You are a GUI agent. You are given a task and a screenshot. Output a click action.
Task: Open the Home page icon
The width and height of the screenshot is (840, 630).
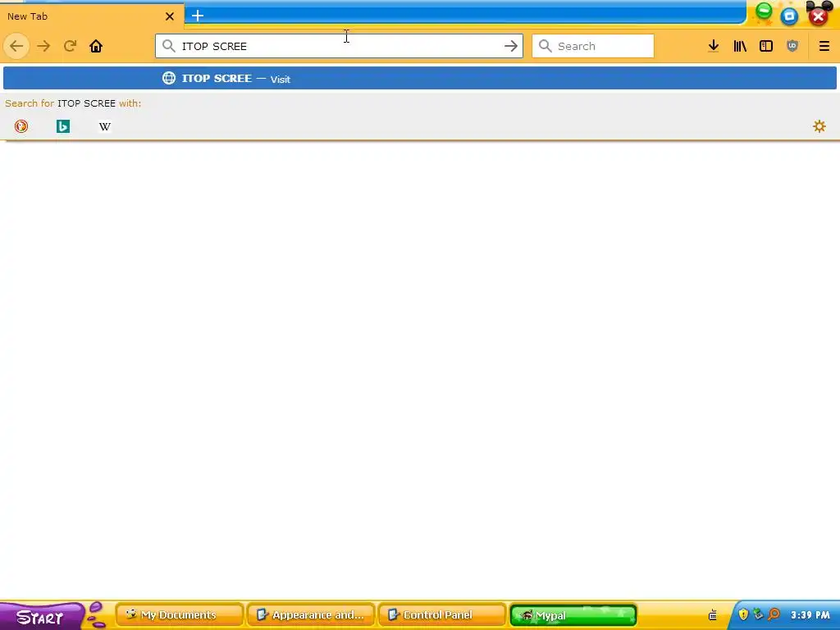96,46
